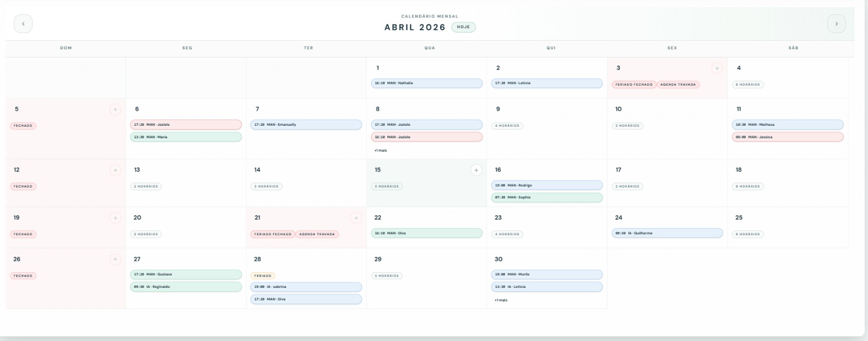This screenshot has width=868, height=341.
Task: Open 07:30 MAN Sophie appointment
Action: pyautogui.click(x=547, y=197)
